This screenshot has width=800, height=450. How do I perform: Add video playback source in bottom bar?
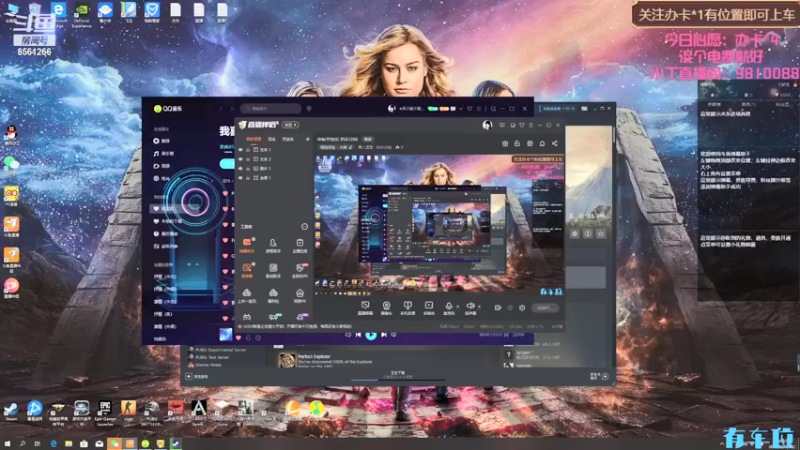429,308
